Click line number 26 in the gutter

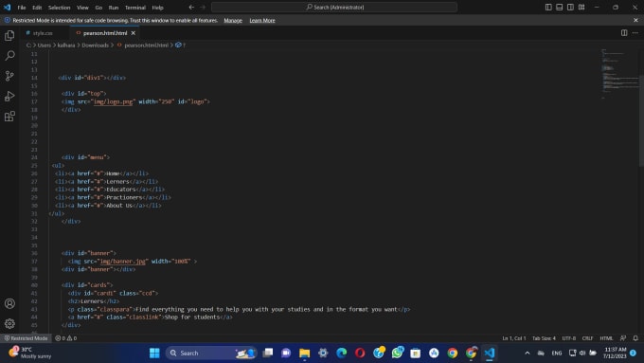[x=34, y=173]
